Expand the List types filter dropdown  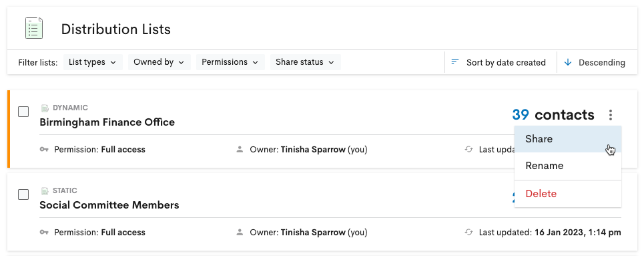[x=93, y=62]
